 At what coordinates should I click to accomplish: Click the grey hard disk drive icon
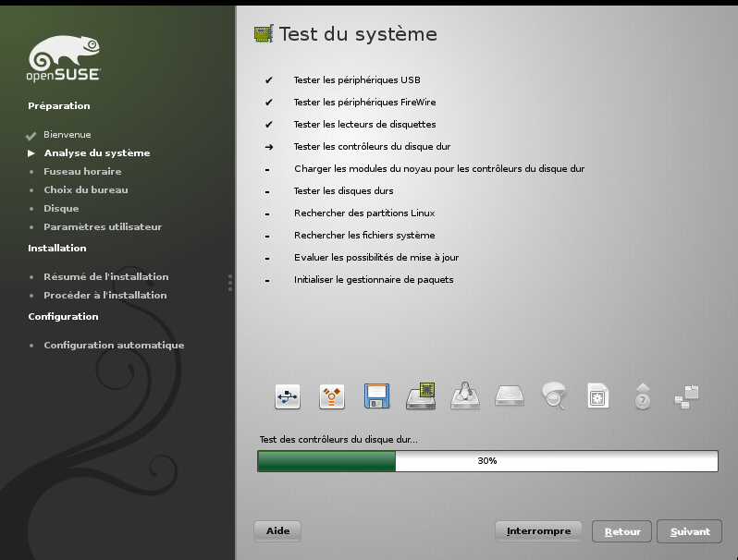(x=510, y=396)
